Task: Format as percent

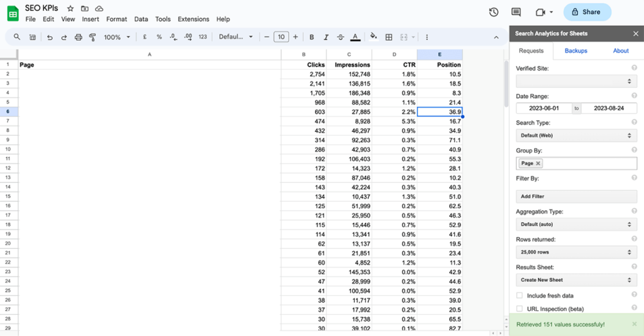Action: [159, 37]
